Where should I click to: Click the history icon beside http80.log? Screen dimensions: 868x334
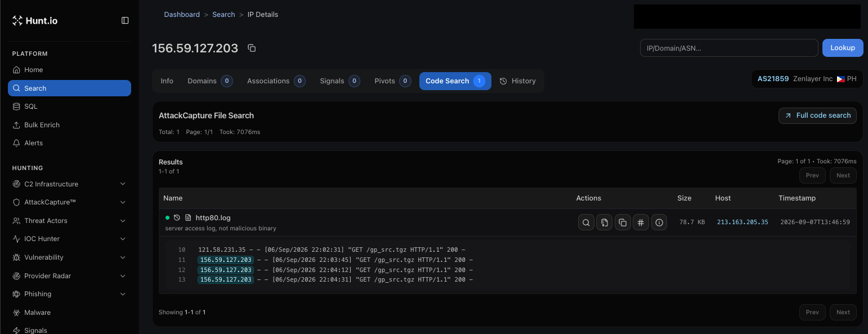177,217
